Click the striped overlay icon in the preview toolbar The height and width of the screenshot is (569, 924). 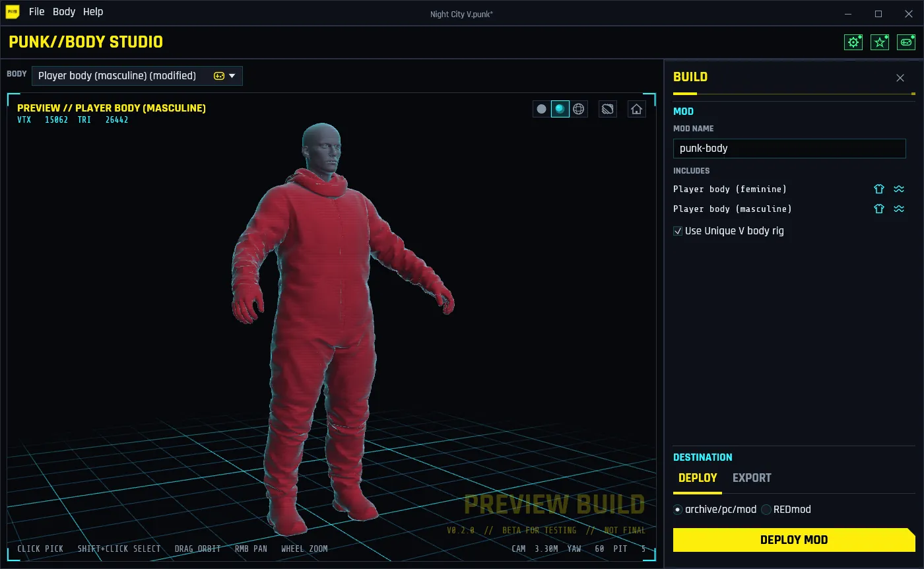608,109
